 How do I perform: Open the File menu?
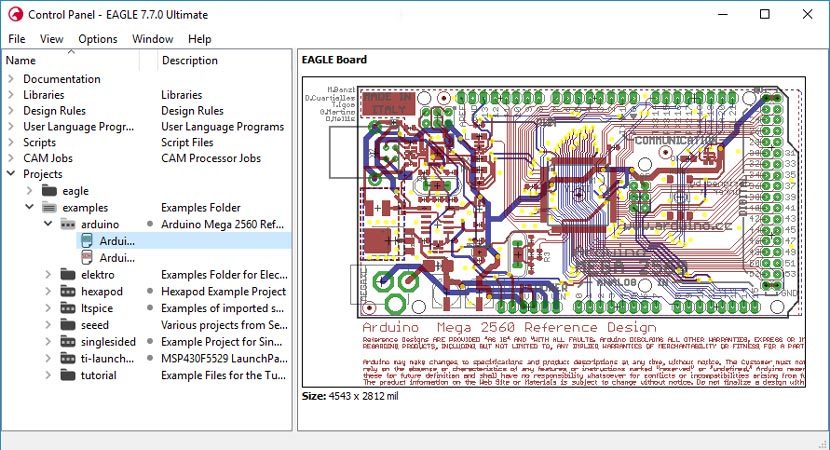[16, 39]
